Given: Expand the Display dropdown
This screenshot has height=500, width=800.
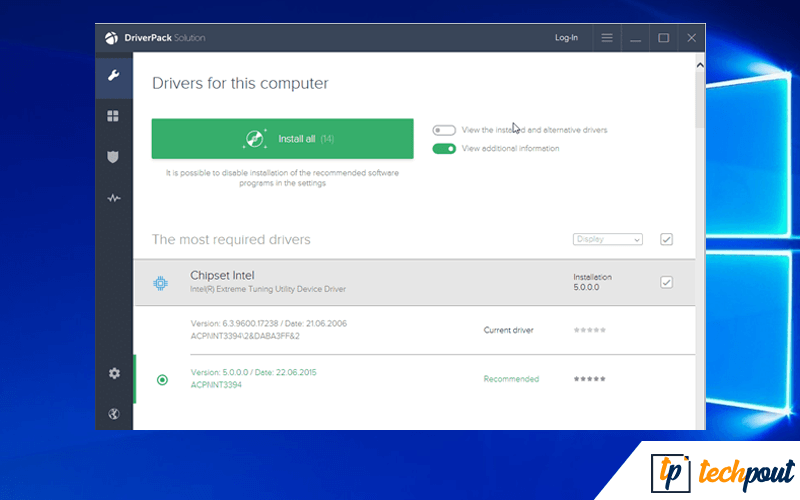Looking at the screenshot, I should 608,239.
